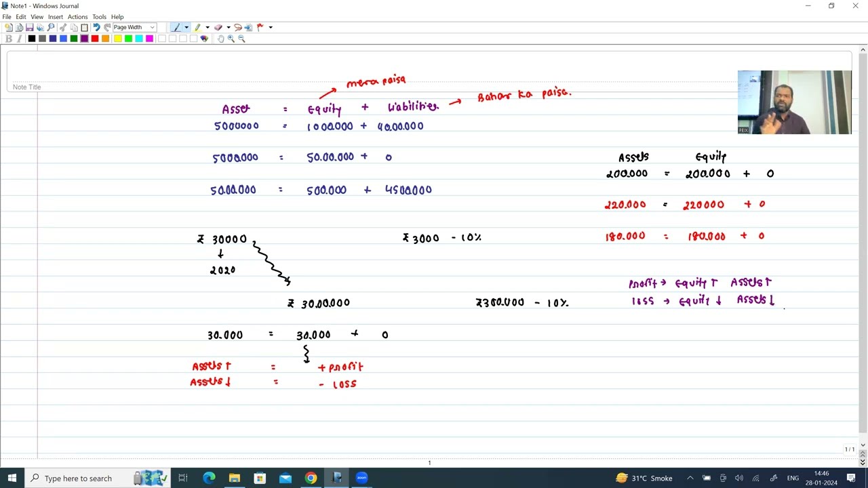Open File Explorer from taskbar

click(x=234, y=478)
